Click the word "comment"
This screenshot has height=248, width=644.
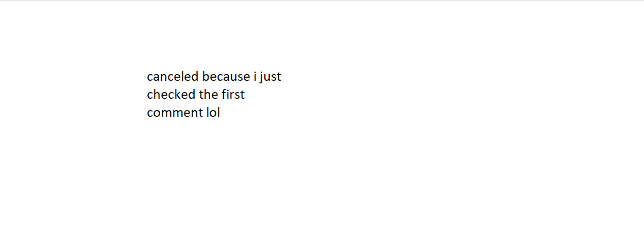[175, 113]
